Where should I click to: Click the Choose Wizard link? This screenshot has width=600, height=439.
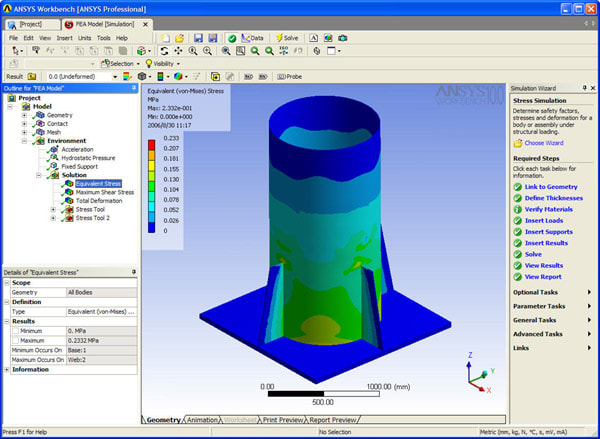543,143
